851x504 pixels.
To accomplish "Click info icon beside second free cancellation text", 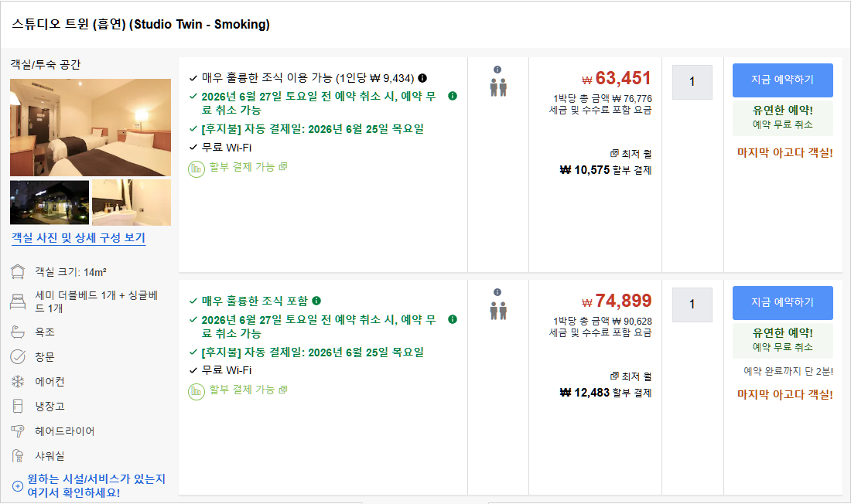I will [453, 319].
